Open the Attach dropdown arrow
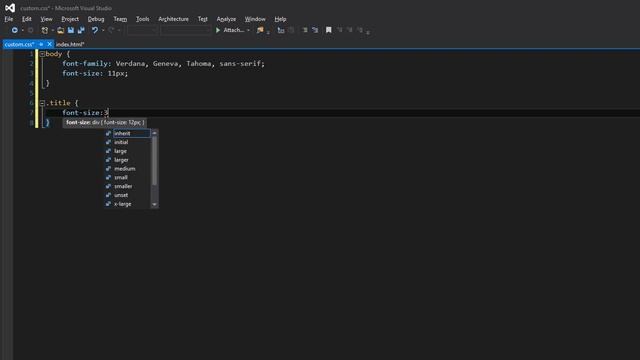The image size is (640, 360). (x=248, y=30)
